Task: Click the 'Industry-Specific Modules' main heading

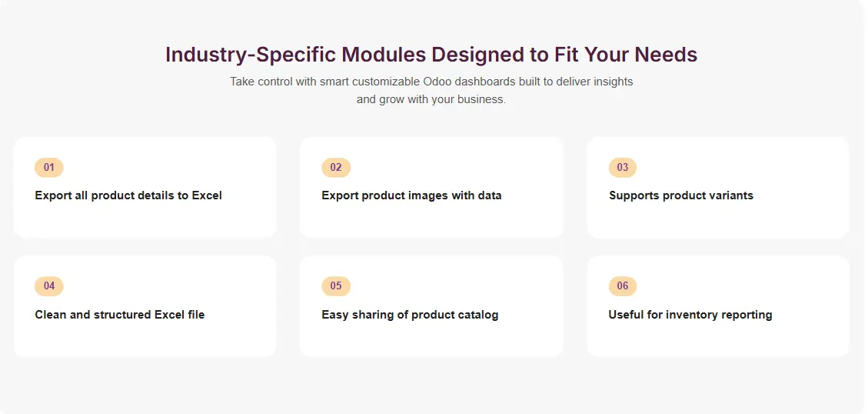Action: 431,55
